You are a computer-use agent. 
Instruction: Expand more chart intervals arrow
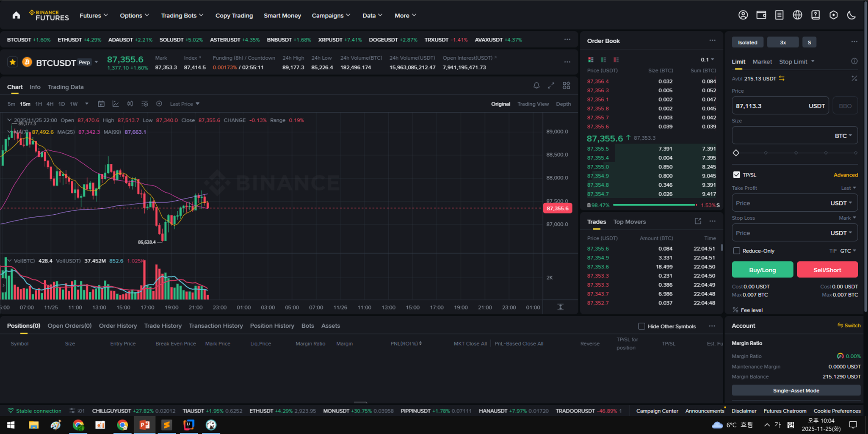pos(87,104)
